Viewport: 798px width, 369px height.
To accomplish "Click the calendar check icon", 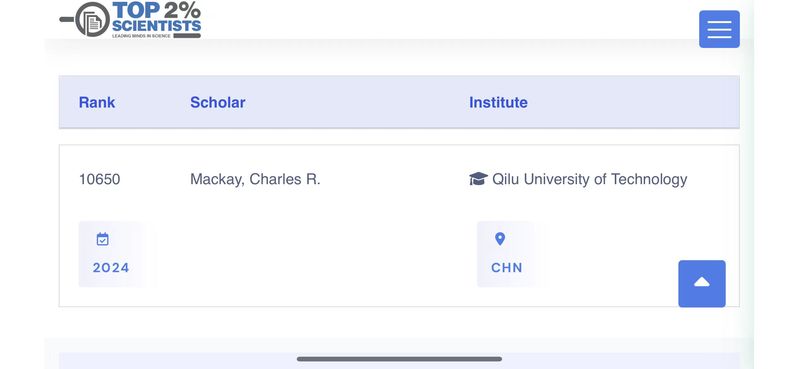I will 103,239.
